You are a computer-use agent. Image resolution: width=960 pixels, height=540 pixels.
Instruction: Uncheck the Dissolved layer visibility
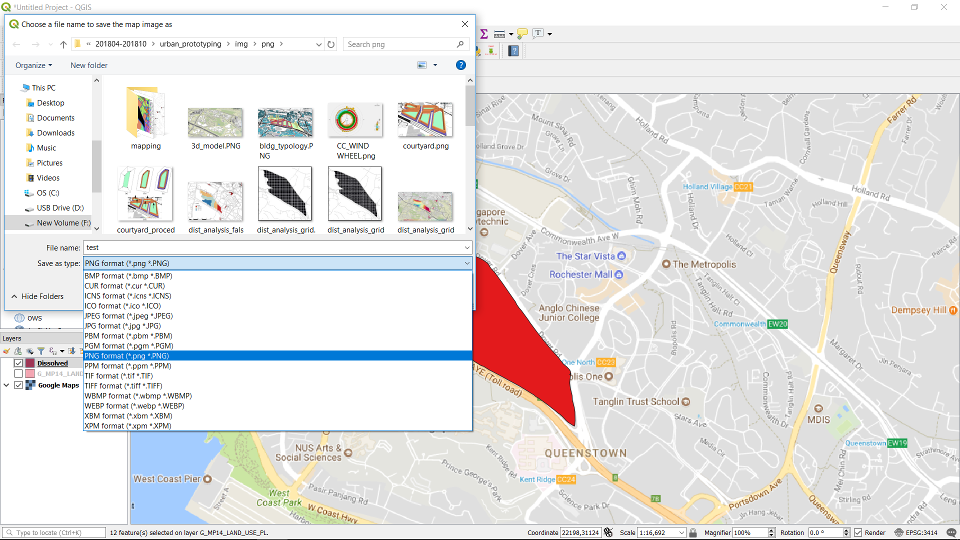point(19,363)
